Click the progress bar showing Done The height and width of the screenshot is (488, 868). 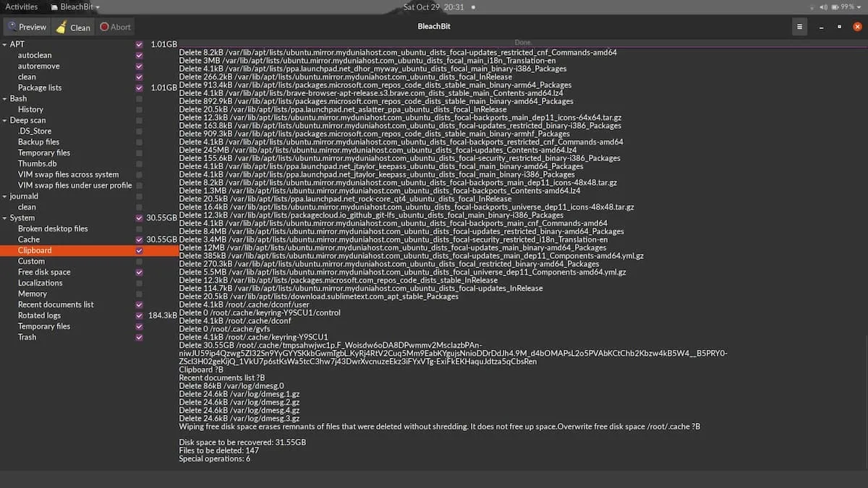(x=522, y=42)
